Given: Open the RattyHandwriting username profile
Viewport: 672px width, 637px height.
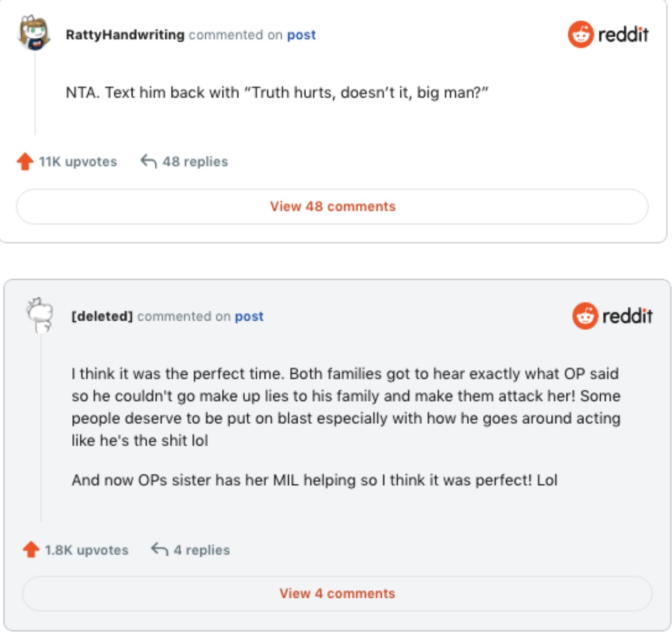Looking at the screenshot, I should [x=125, y=35].
